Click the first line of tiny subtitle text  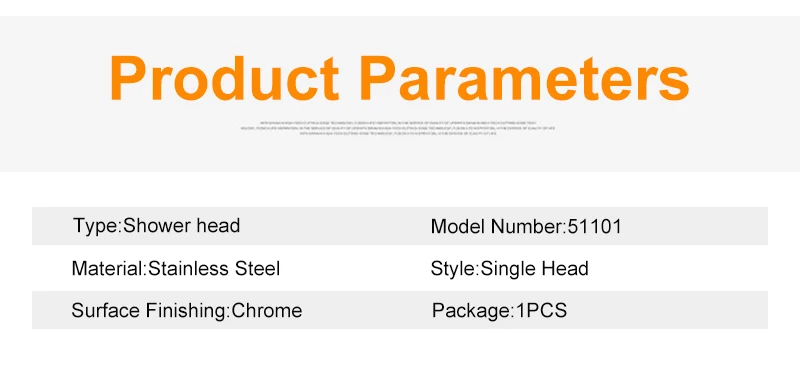pos(398,123)
